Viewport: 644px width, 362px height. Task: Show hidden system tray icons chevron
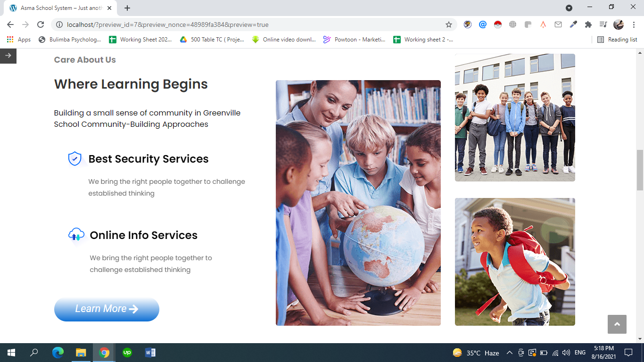tap(509, 353)
